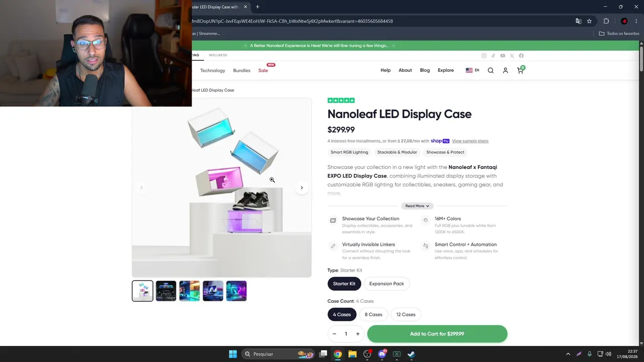Open Task View on the taskbar
The height and width of the screenshot is (362, 644).
tap(324, 354)
